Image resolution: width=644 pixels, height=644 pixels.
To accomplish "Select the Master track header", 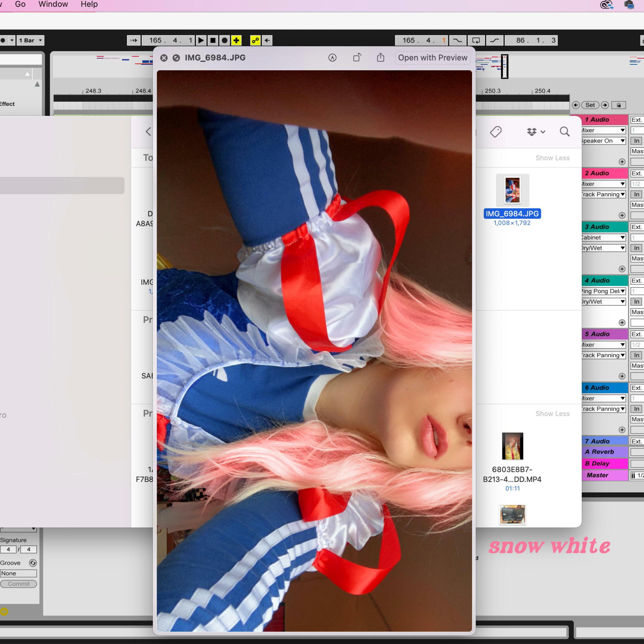I will (x=605, y=475).
